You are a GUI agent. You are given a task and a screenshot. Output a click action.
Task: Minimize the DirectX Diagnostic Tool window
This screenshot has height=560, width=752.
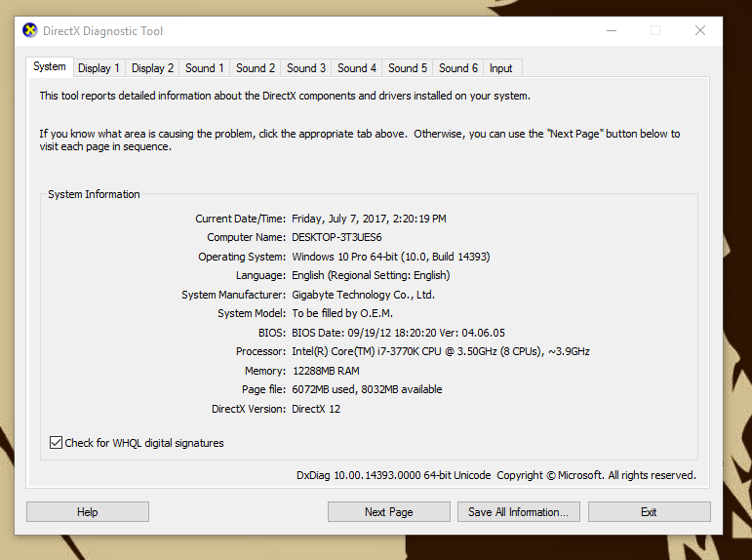pyautogui.click(x=612, y=30)
